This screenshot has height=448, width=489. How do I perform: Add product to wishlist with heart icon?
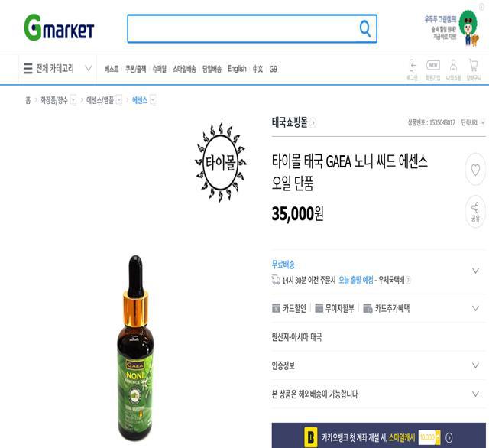[x=475, y=170]
